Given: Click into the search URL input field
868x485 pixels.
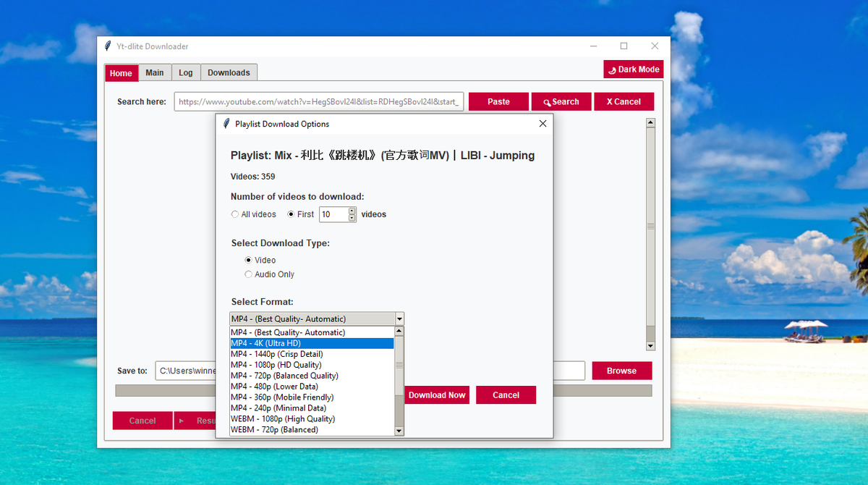Looking at the screenshot, I should point(318,102).
